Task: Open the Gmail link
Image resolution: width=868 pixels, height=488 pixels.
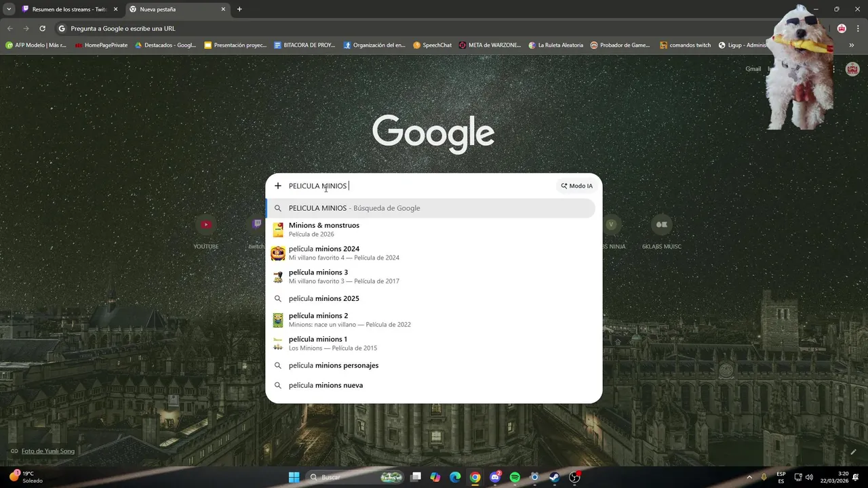Action: [753, 68]
